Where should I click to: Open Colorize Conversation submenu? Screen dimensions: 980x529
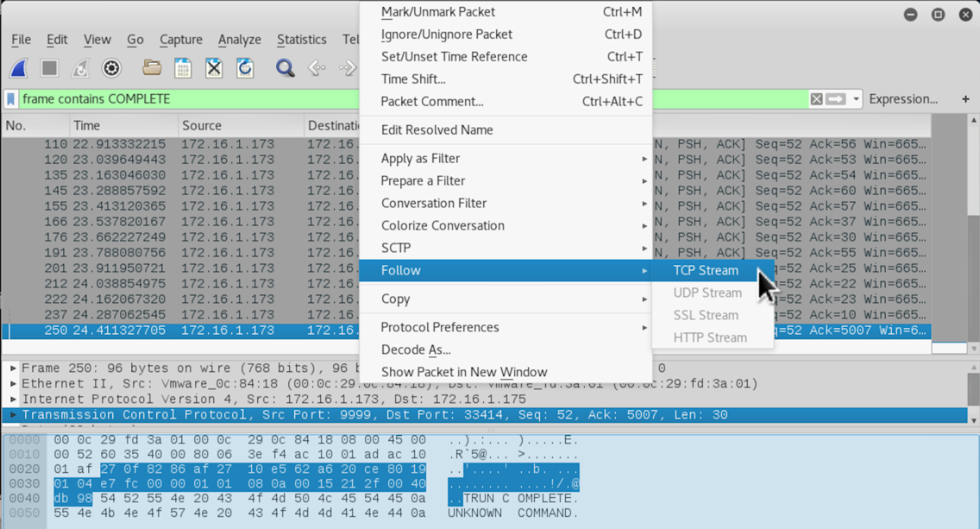[506, 226]
